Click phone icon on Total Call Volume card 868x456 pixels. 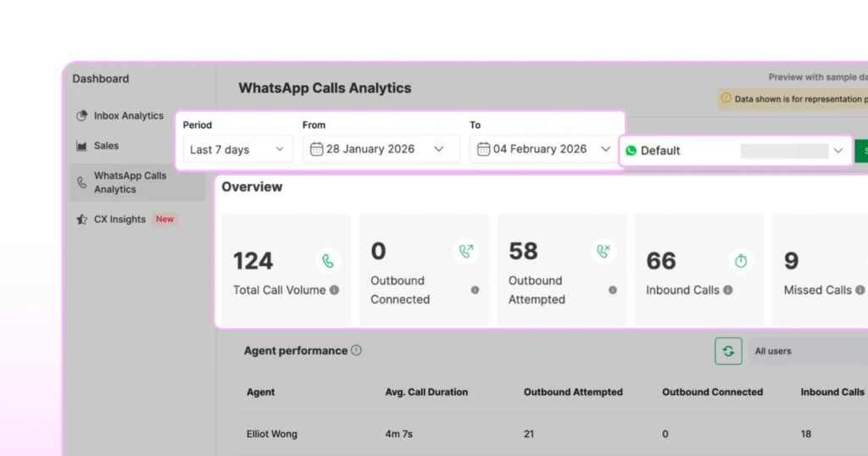(328, 261)
